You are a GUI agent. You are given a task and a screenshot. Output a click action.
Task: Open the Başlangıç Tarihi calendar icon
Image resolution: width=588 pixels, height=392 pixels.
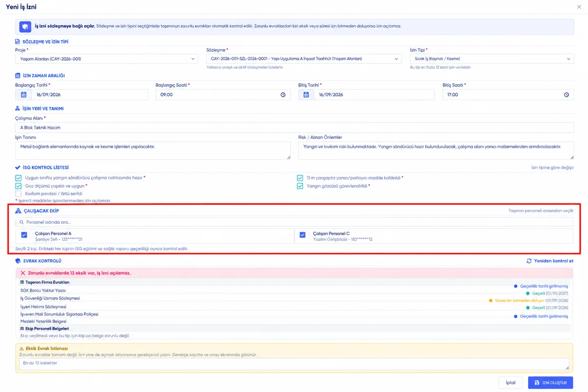24,95
